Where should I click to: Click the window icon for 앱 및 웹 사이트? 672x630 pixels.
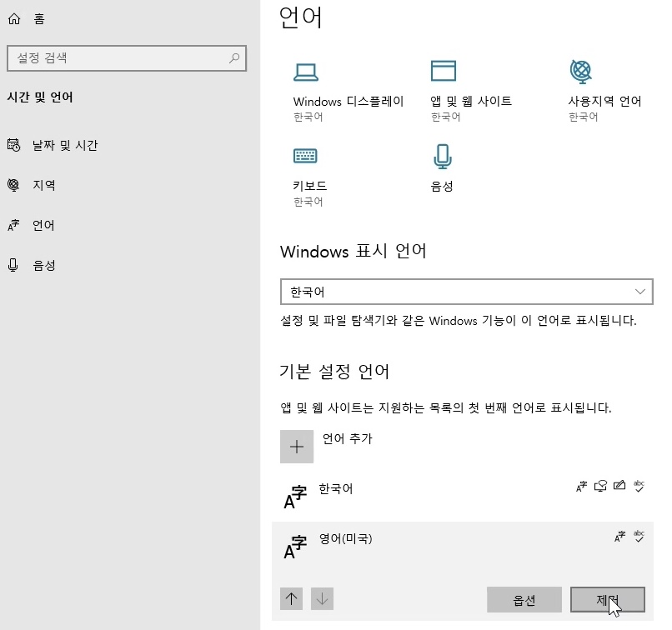tap(444, 71)
